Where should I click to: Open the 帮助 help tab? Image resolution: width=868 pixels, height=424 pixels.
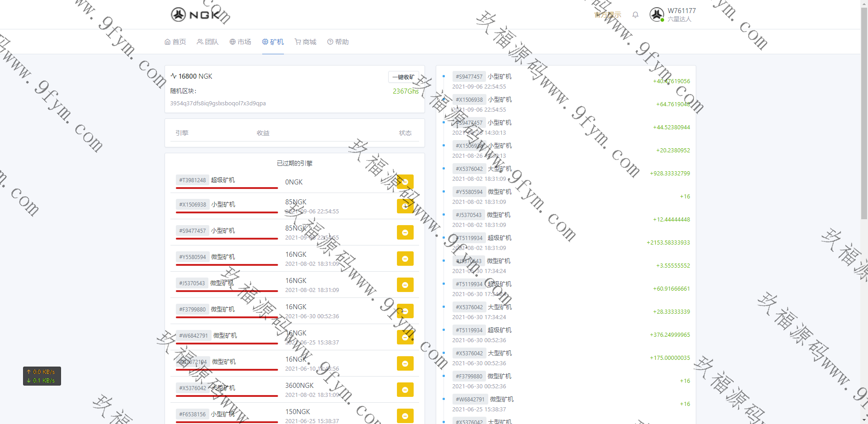coord(338,42)
